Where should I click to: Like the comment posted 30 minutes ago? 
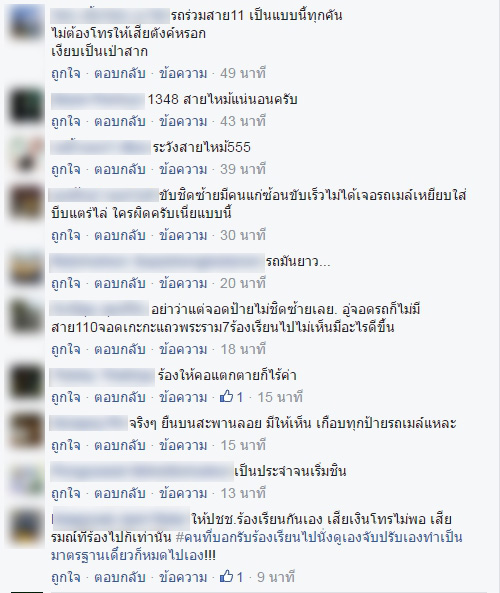(66, 235)
